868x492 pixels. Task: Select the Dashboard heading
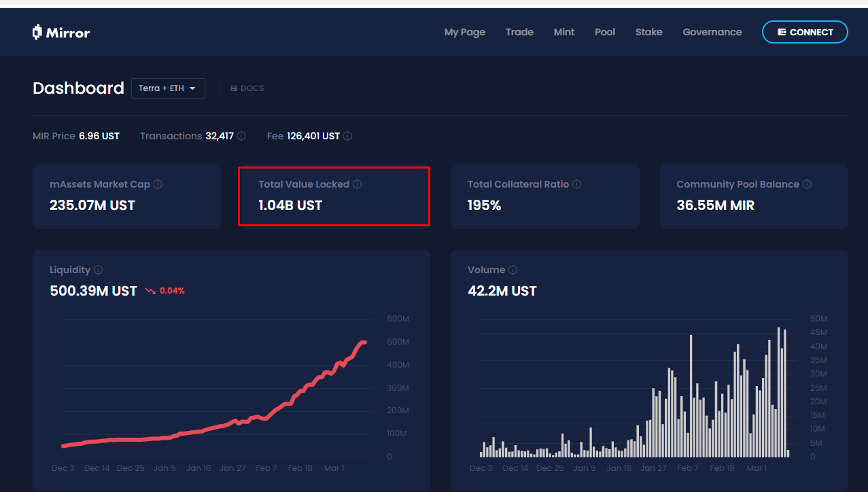(78, 88)
